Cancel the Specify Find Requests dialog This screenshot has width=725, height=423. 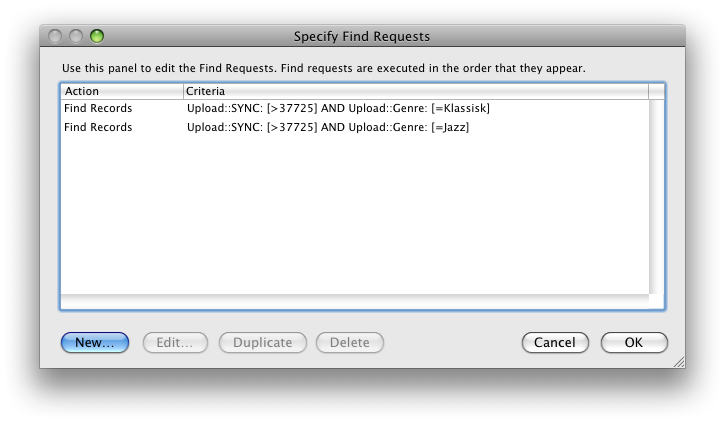(555, 343)
